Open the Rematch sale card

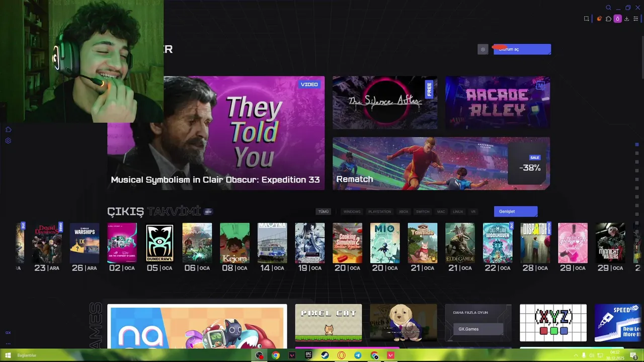(x=441, y=163)
